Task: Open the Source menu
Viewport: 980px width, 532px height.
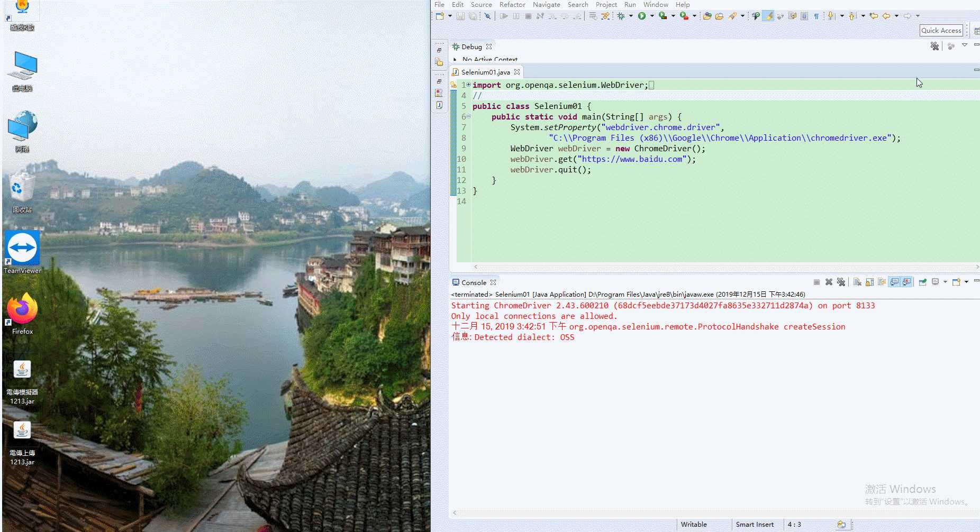Action: pos(481,4)
